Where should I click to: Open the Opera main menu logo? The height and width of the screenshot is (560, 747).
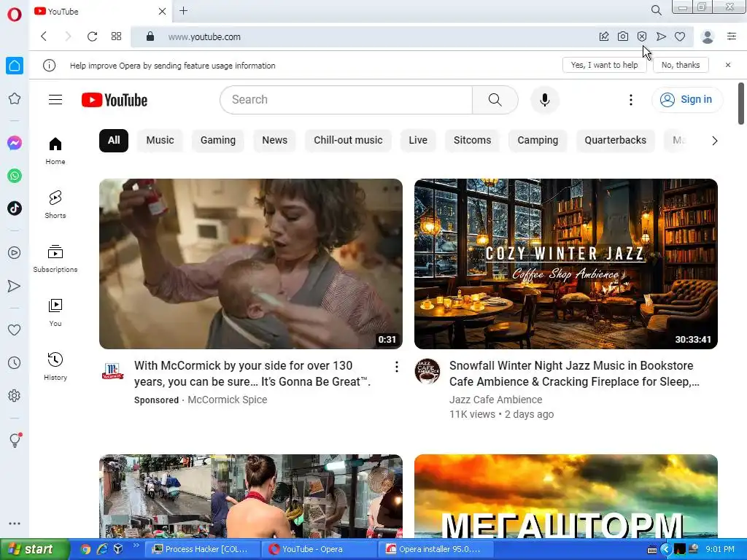point(15,14)
